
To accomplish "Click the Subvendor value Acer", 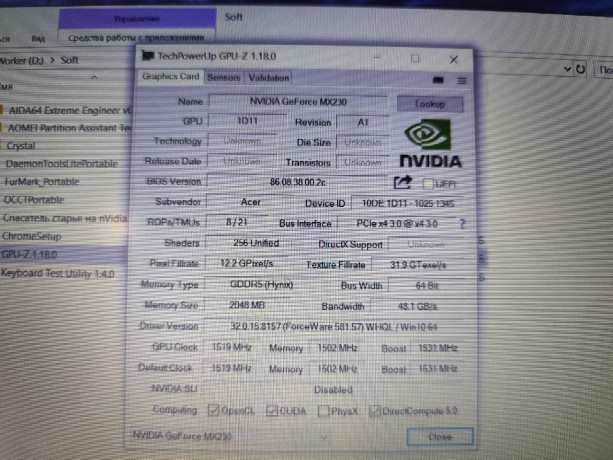I will click(251, 202).
